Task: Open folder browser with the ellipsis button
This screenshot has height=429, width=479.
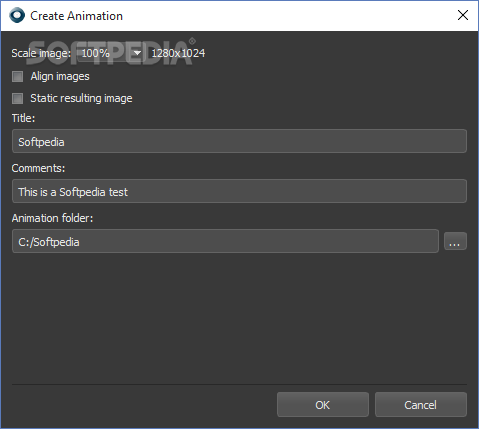Action: coord(455,241)
